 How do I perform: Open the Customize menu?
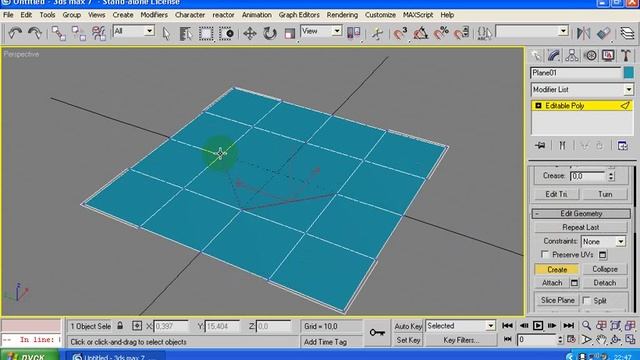tap(380, 15)
